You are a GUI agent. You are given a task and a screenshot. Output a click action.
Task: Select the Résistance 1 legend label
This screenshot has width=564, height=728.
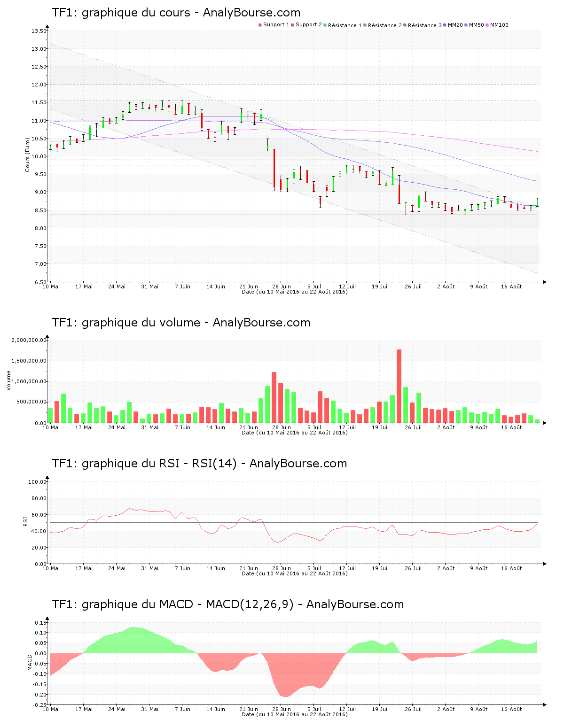pyautogui.click(x=345, y=25)
